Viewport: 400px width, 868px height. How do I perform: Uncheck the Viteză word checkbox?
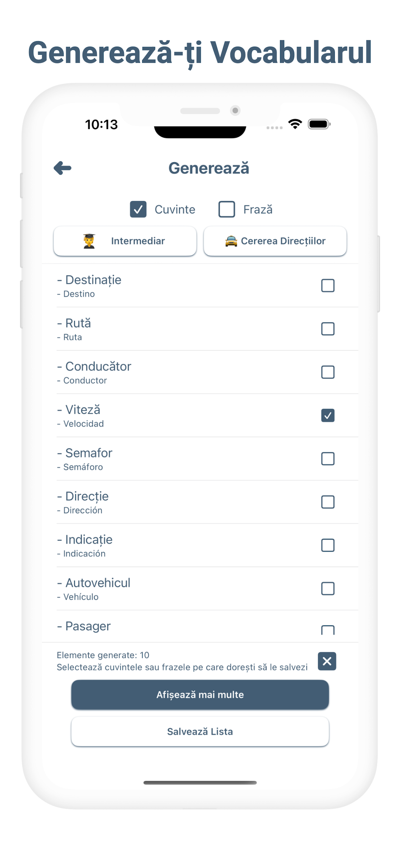click(x=328, y=416)
